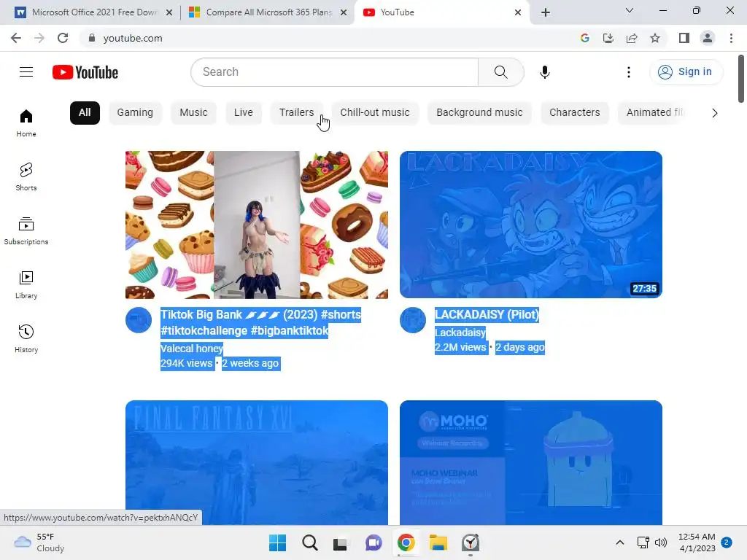747x560 pixels.
Task: Open the weather widget showing 55°F Cloudy
Action: pos(39,542)
